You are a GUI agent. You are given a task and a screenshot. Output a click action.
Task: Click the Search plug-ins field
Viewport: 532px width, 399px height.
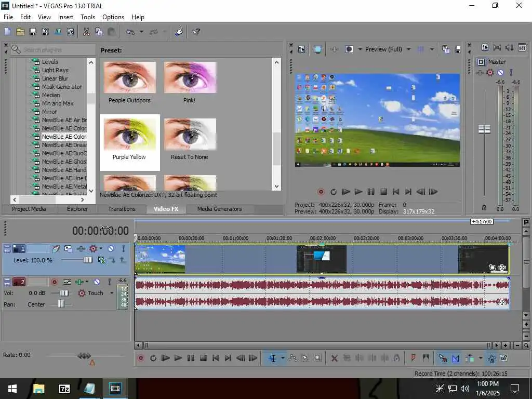click(x=53, y=50)
